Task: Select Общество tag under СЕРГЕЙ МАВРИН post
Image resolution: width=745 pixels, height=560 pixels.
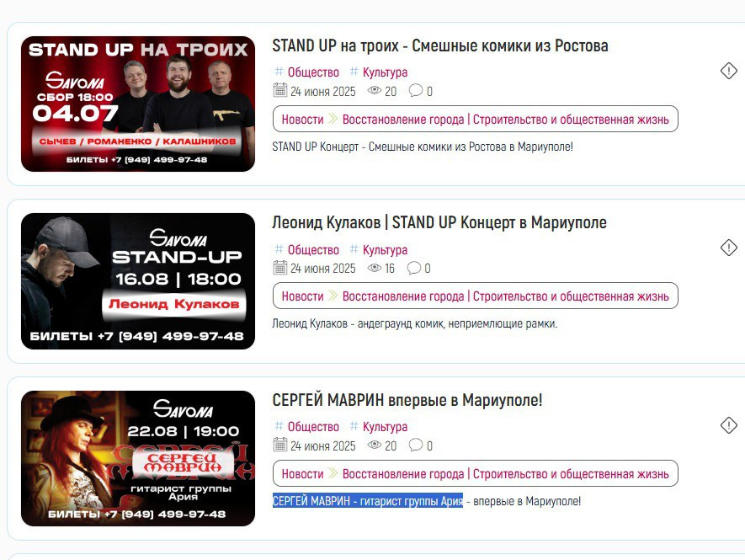Action: pyautogui.click(x=313, y=427)
